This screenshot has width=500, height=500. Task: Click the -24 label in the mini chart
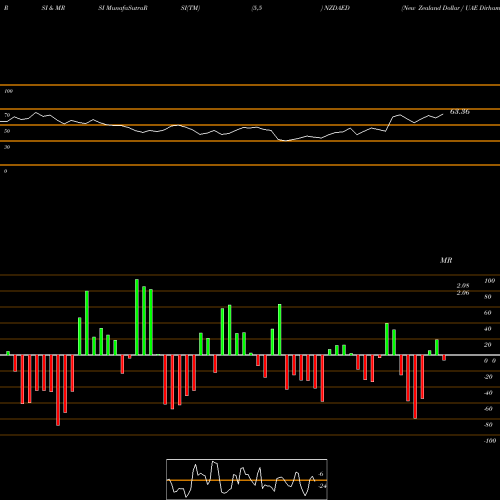pyautogui.click(x=322, y=486)
